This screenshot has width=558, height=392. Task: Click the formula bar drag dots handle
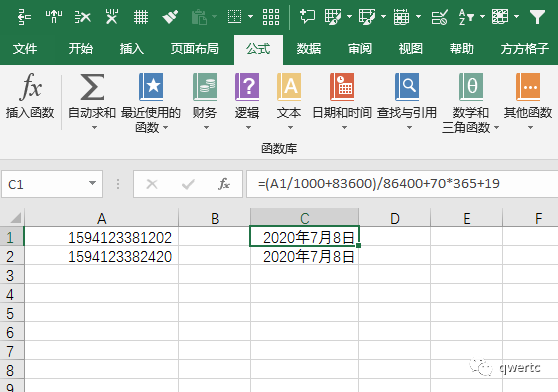[x=118, y=184]
